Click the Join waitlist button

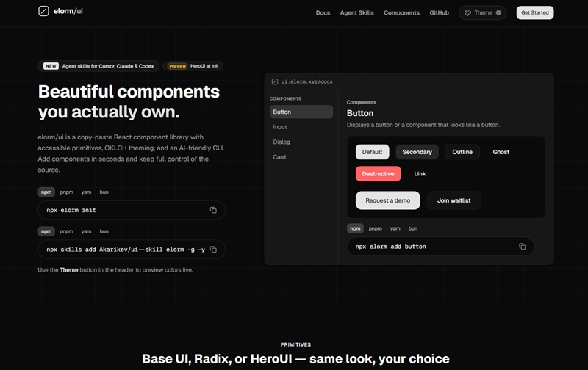[x=453, y=200]
